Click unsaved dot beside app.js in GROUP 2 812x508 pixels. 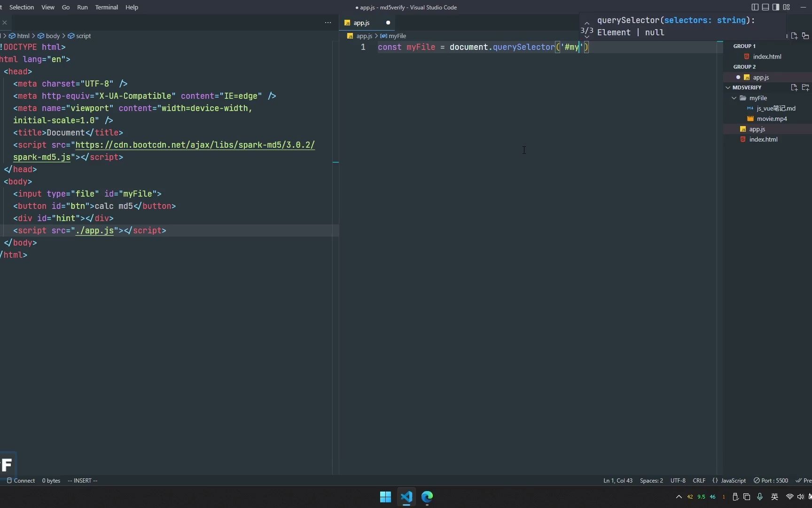click(x=738, y=77)
